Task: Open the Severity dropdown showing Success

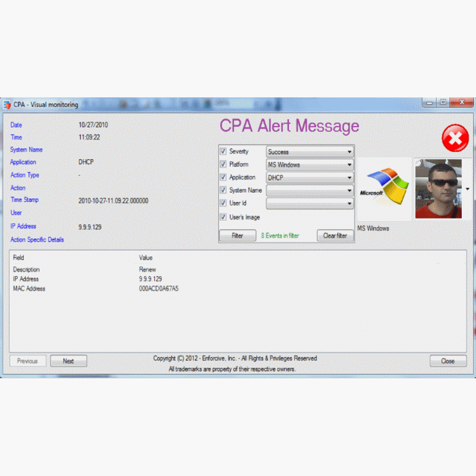Action: pos(310,152)
